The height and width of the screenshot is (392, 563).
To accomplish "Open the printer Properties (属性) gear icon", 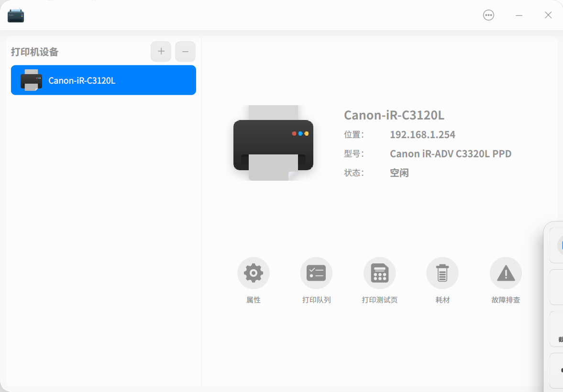I will (253, 273).
